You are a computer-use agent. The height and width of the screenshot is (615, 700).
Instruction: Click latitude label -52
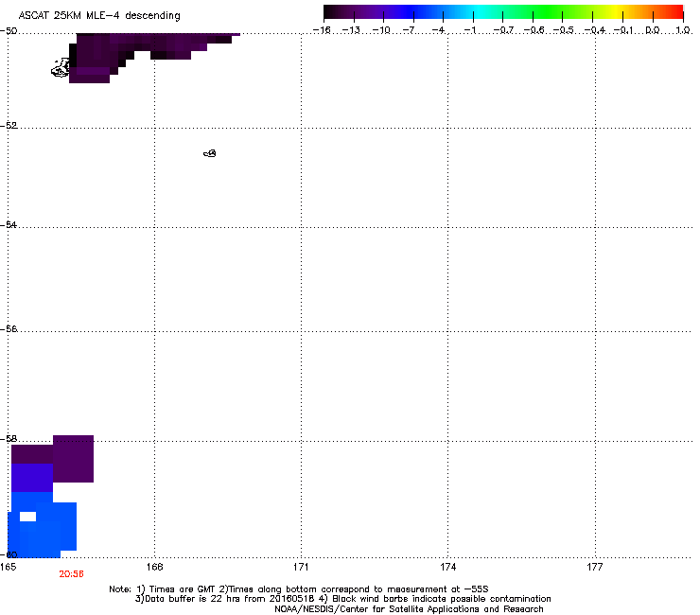pyautogui.click(x=9, y=126)
